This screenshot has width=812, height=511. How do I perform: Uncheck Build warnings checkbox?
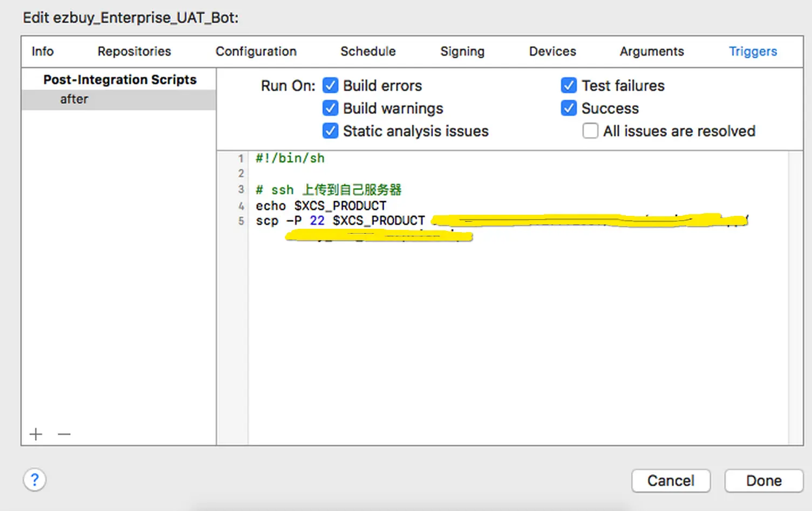pyautogui.click(x=330, y=108)
